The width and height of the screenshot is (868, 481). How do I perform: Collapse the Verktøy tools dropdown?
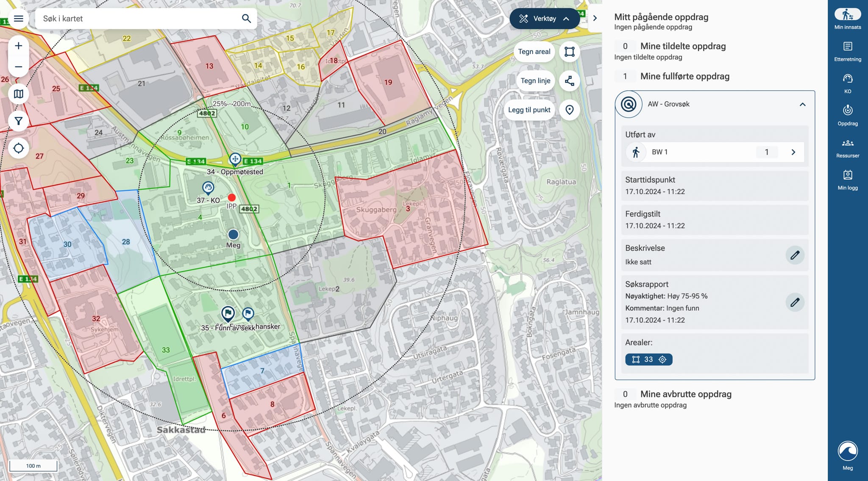click(x=544, y=19)
